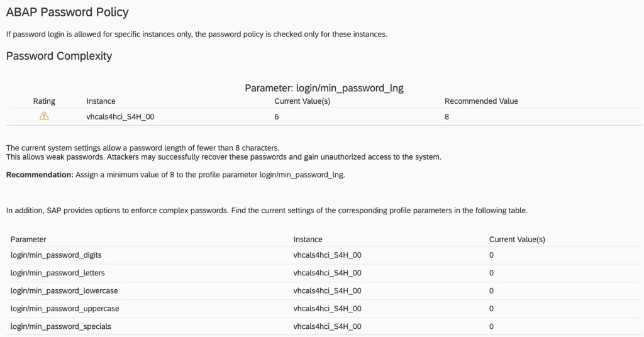The height and width of the screenshot is (337, 644).
Task: Click current value 6 cell
Action: coord(277,117)
